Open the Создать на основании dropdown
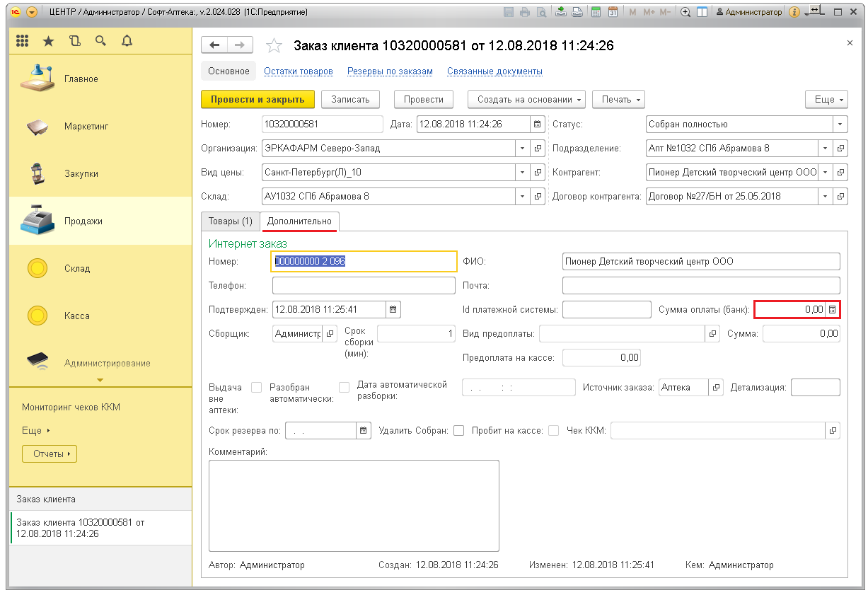The width and height of the screenshot is (868, 595). 527,100
